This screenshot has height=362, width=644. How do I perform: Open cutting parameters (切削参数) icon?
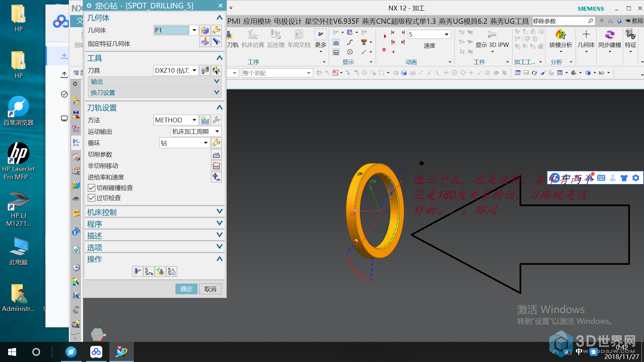click(216, 155)
